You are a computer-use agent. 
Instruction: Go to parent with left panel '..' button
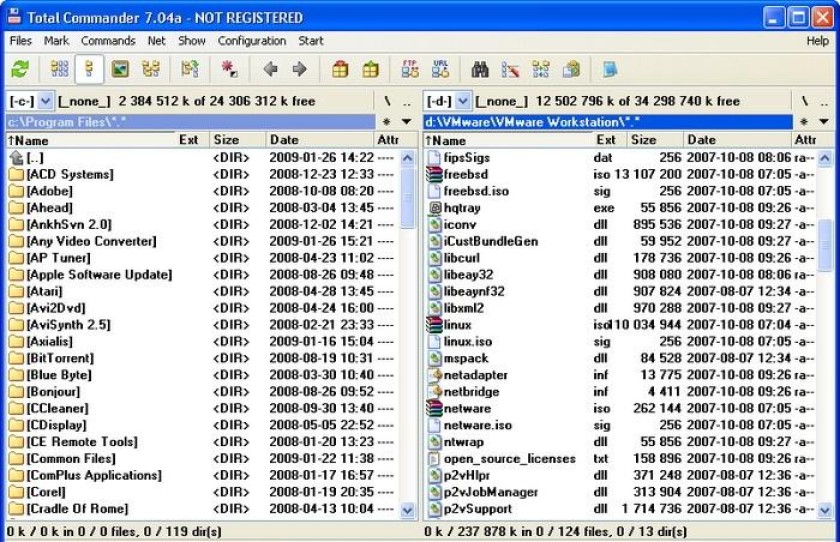click(x=407, y=101)
